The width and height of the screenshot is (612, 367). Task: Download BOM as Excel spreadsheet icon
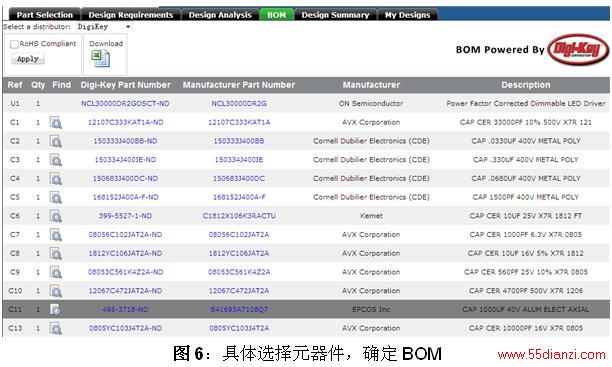[x=100, y=59]
